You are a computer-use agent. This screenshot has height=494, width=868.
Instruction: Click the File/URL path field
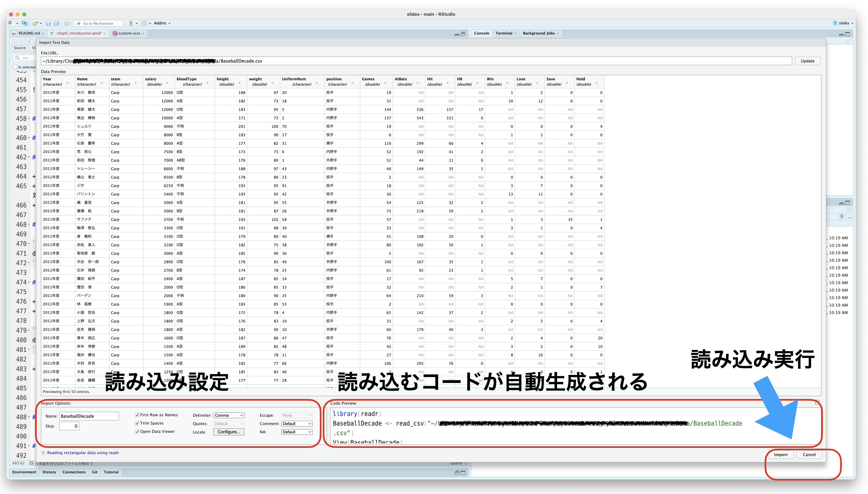(x=416, y=61)
